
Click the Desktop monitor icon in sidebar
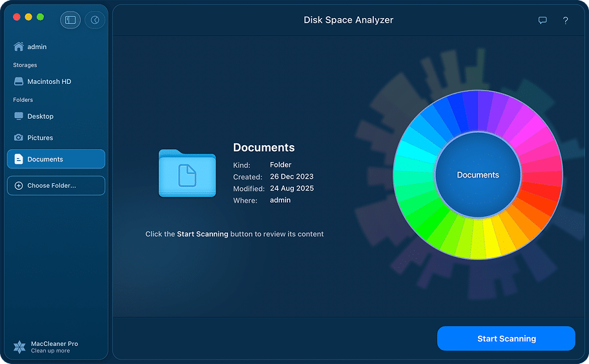click(18, 116)
